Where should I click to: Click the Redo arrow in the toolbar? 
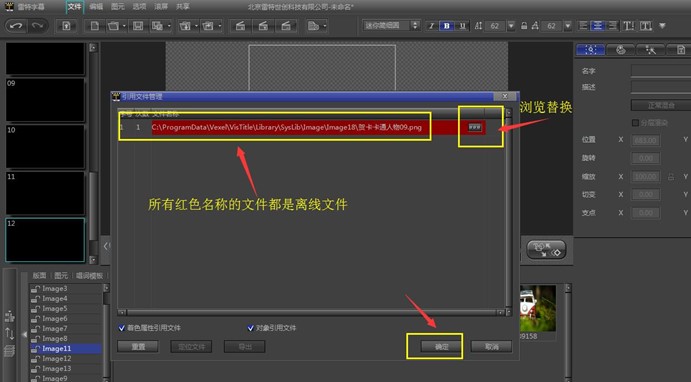pyautogui.click(x=38, y=26)
